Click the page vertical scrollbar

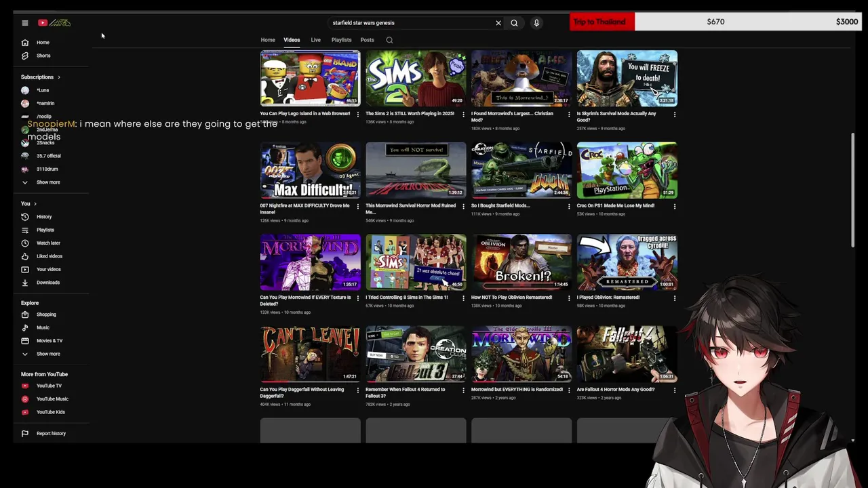click(853, 190)
